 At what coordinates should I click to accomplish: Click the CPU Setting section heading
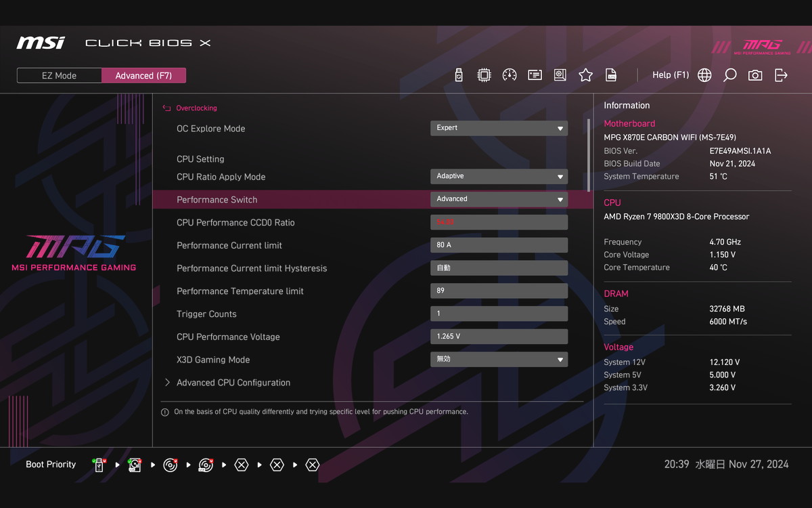pyautogui.click(x=200, y=159)
